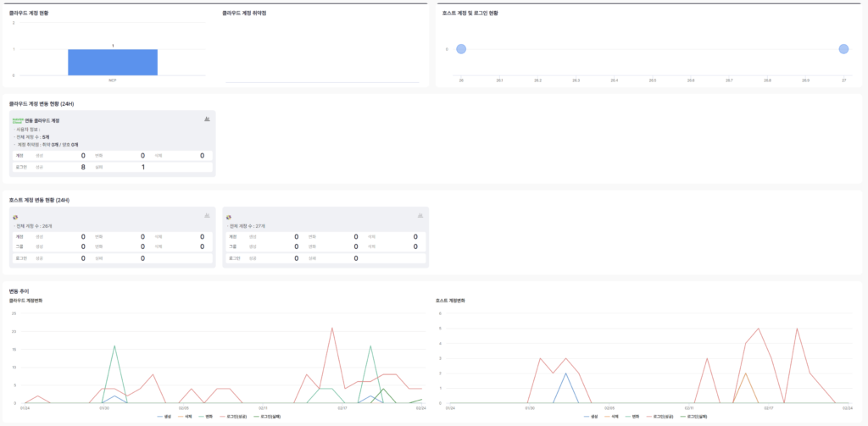The image size is (868, 426).
Task: Click the chart icon on the Naver Cloud account card
Action: click(207, 119)
